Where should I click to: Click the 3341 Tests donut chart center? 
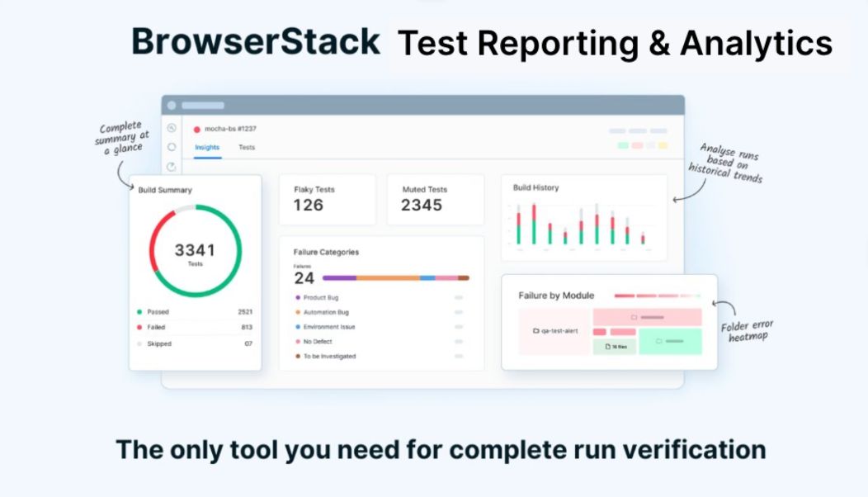(195, 253)
